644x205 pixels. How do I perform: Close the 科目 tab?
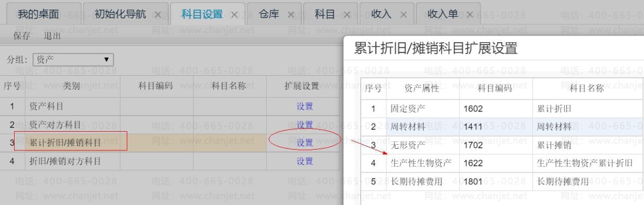347,15
